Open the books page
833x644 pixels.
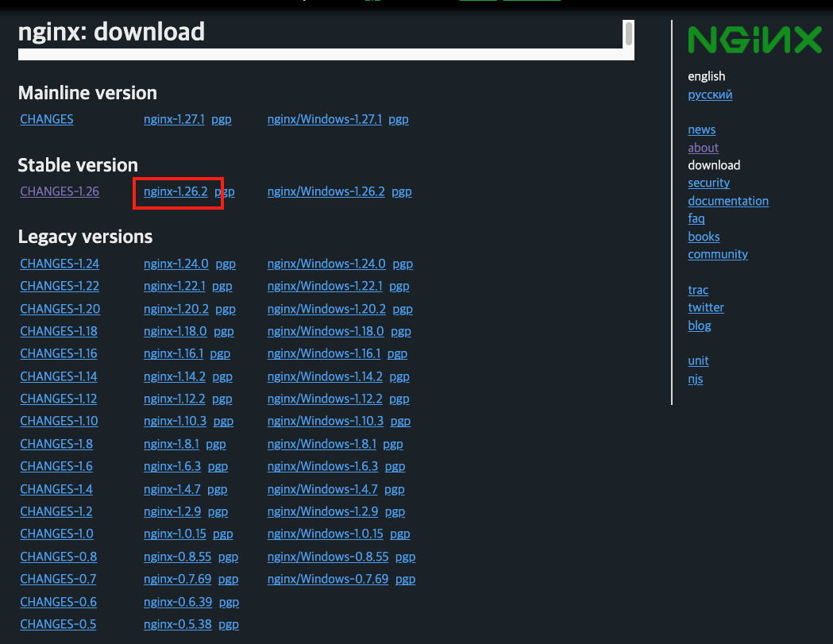(704, 237)
